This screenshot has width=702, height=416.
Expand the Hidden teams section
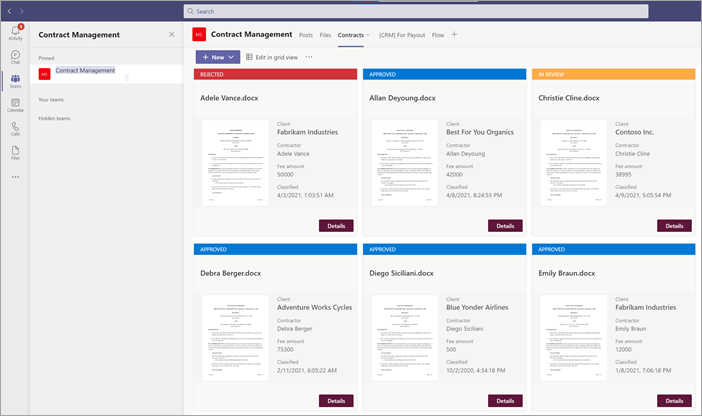pos(54,119)
